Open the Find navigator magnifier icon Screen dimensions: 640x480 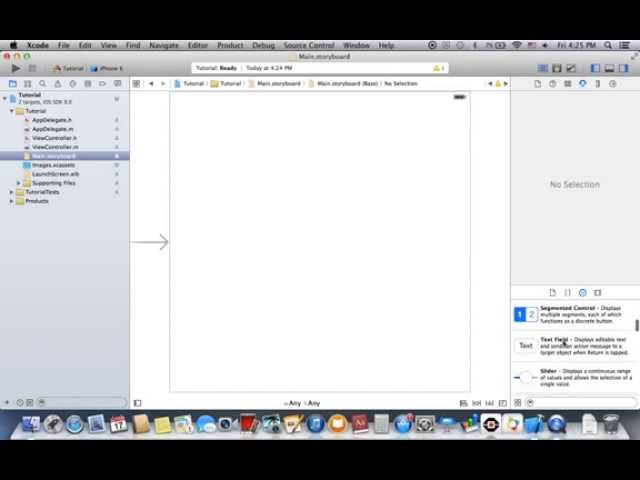coord(42,84)
